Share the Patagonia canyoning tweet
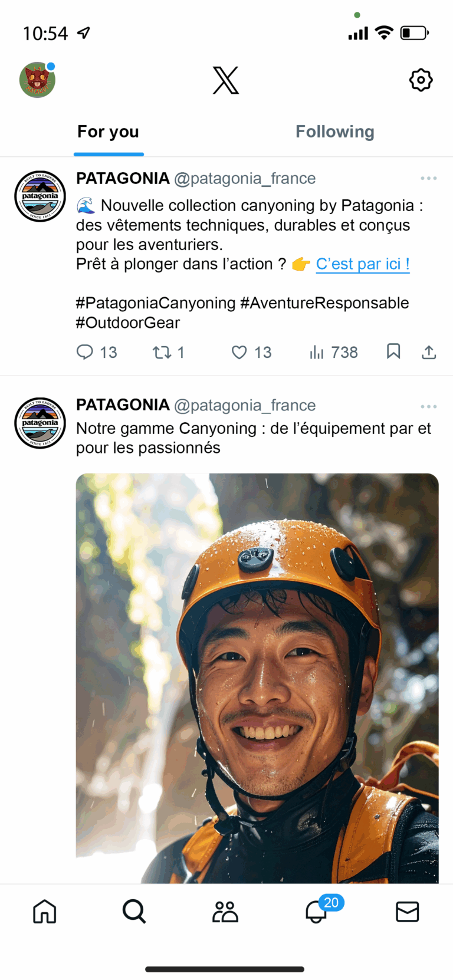Screen dimensions: 453x980 (429, 352)
